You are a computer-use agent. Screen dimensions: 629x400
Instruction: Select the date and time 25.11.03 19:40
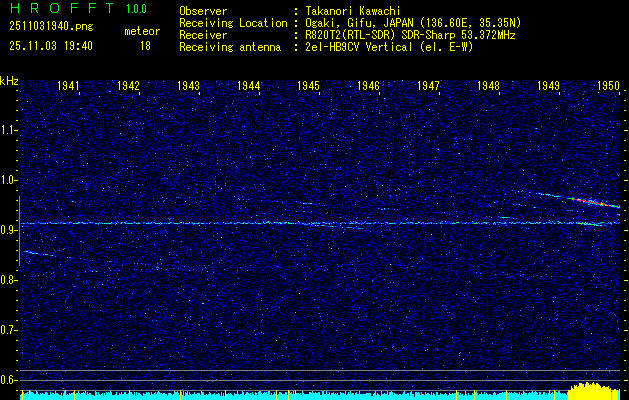coord(50,46)
